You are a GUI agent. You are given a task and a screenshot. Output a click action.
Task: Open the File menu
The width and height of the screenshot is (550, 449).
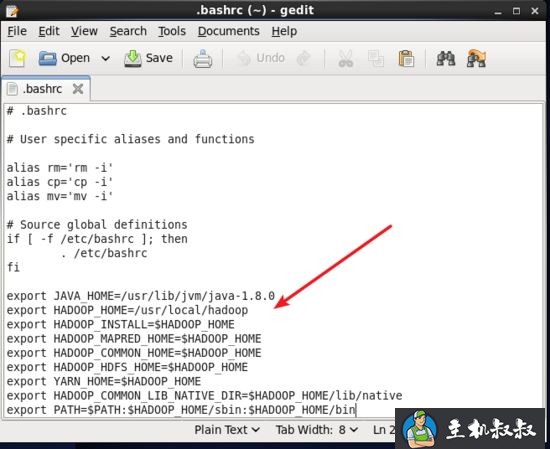point(17,32)
